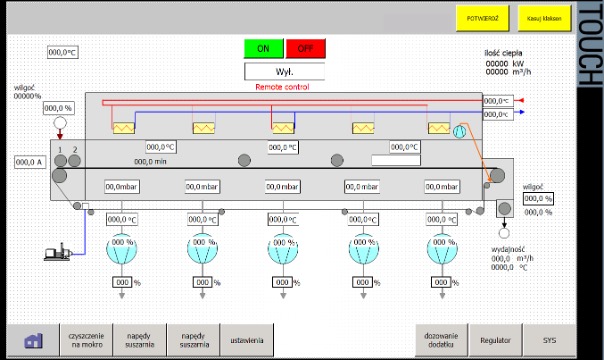This screenshot has width=604, height=360.
Task: Select the small cyan fan near the orange line
Action: pyautogui.click(x=459, y=132)
